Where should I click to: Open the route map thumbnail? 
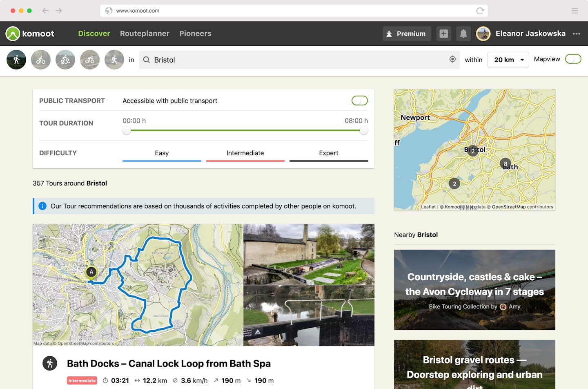coord(138,285)
